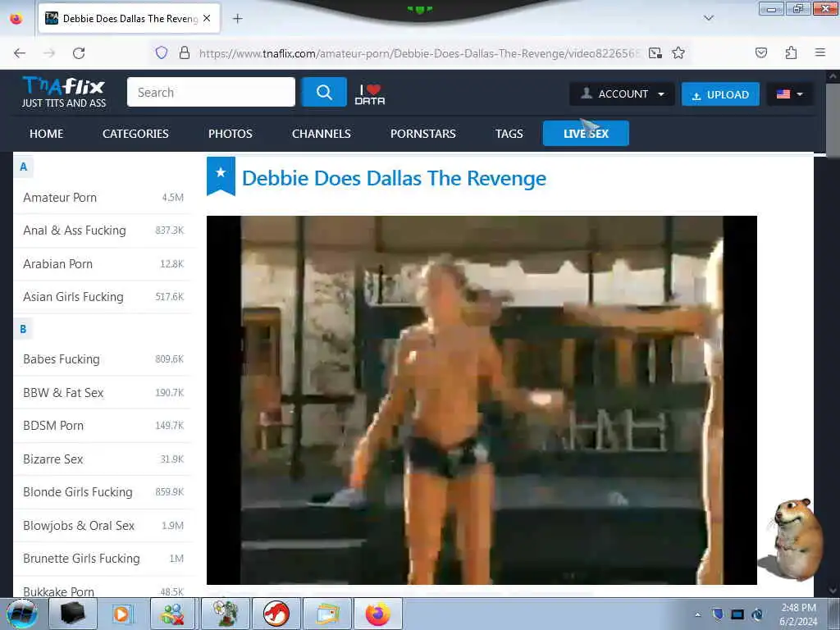Submit search with the magnifier button

(324, 92)
